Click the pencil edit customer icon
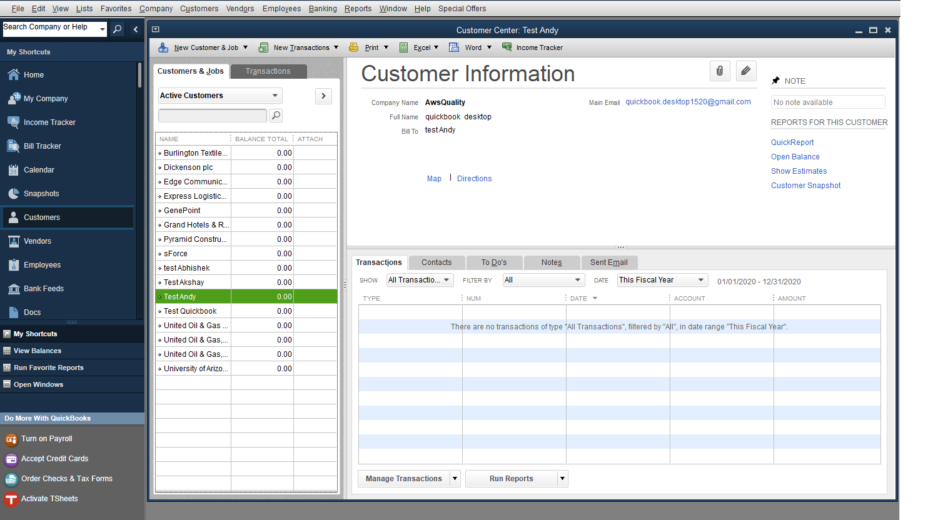The width and height of the screenshot is (938, 520). click(x=746, y=71)
